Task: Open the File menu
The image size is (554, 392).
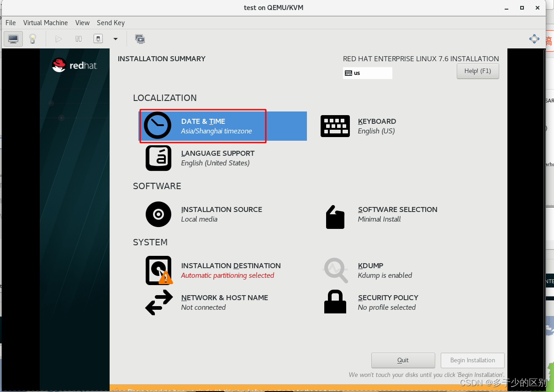Action: coord(11,22)
